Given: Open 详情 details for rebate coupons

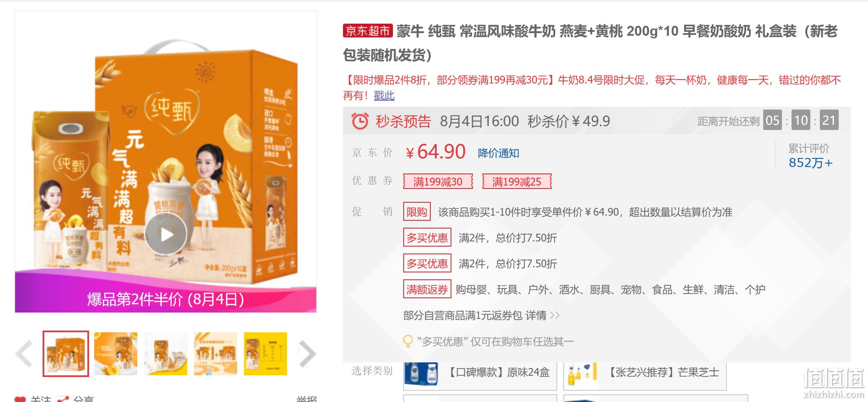Looking at the screenshot, I should [x=542, y=315].
